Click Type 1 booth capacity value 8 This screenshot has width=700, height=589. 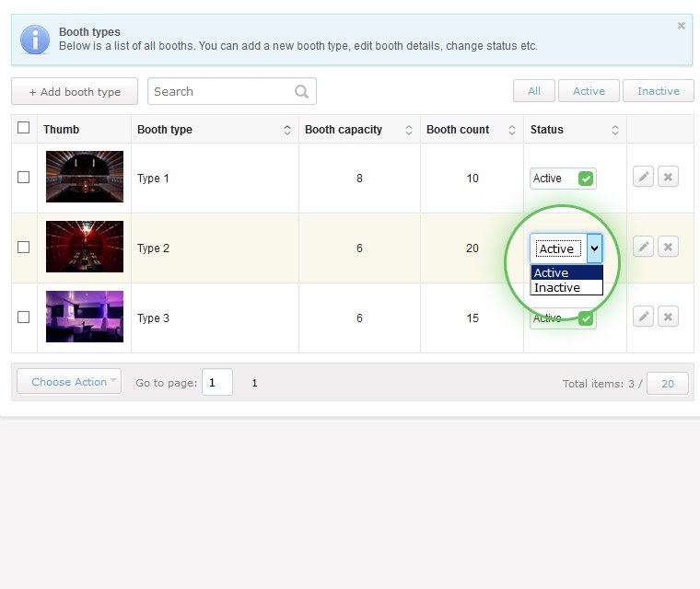pos(359,179)
